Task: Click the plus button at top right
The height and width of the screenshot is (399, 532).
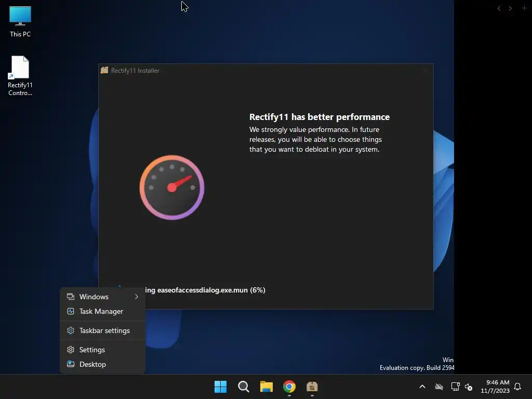Action: coord(524,8)
